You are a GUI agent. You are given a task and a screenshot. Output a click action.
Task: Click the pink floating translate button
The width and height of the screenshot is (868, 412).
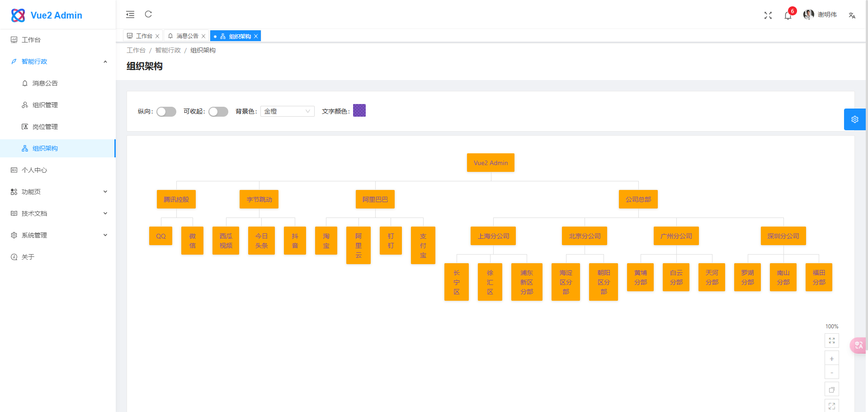pyautogui.click(x=859, y=346)
